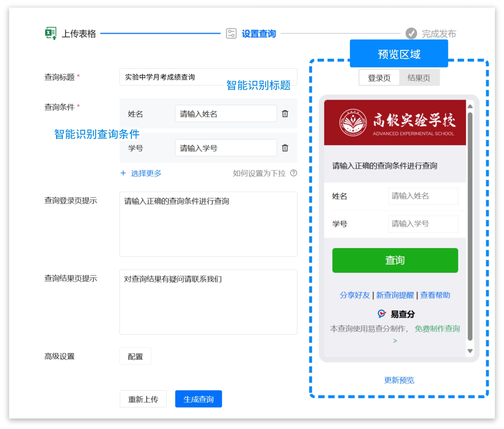Switch to the 结果页 tab
The image size is (504, 429).
pyautogui.click(x=420, y=77)
